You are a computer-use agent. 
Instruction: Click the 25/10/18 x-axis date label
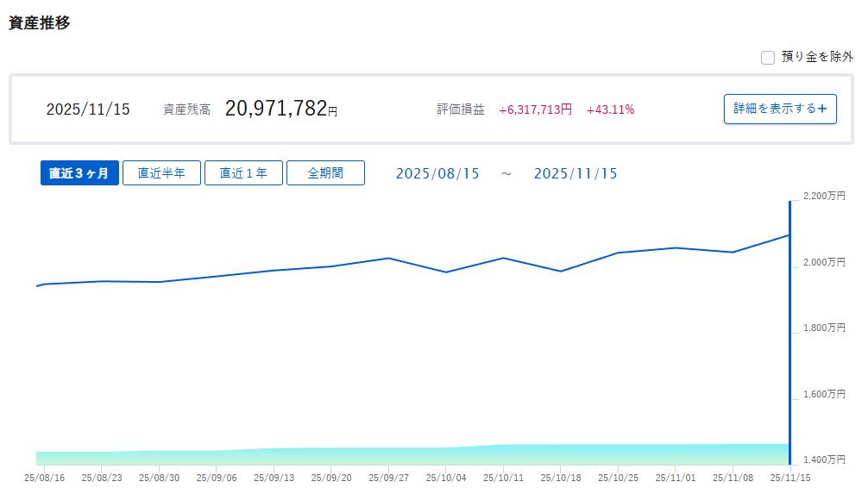[x=560, y=476]
